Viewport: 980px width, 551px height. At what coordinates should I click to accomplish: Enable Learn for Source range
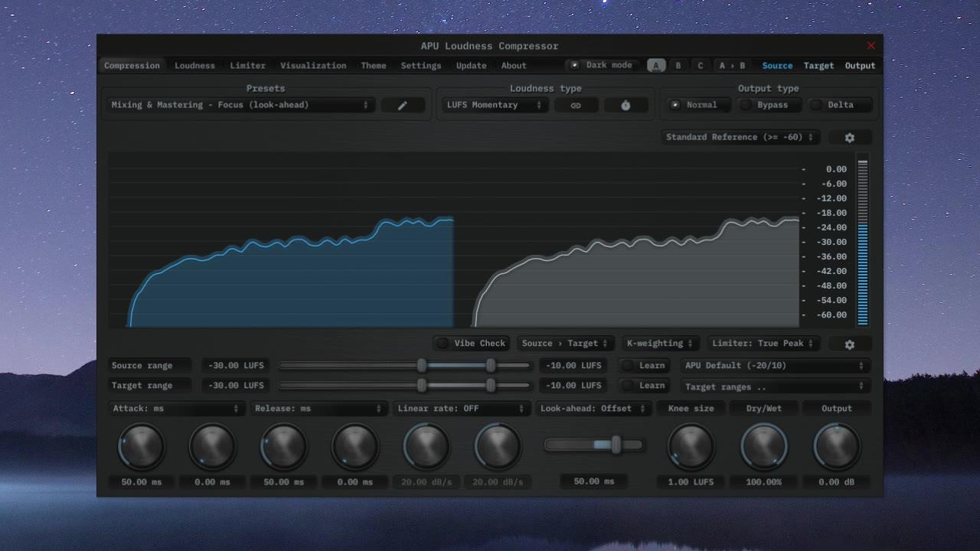(644, 366)
